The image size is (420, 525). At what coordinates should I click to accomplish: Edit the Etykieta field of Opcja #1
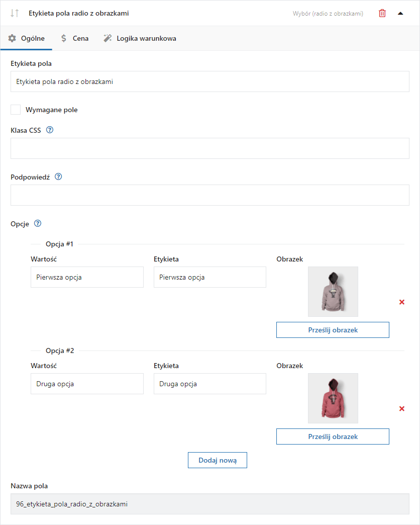pos(209,277)
